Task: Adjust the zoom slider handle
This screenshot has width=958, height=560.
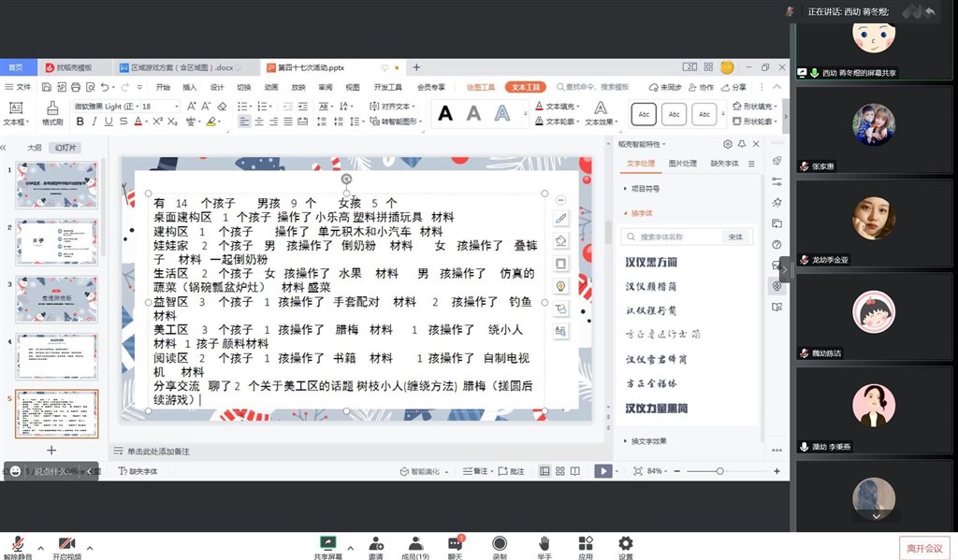Action: (719, 471)
